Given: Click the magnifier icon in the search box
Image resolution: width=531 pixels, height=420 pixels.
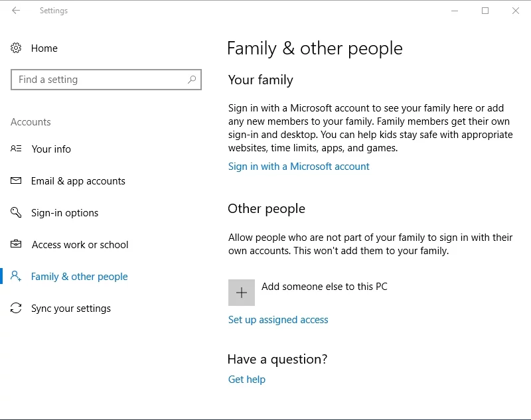Looking at the screenshot, I should point(192,80).
